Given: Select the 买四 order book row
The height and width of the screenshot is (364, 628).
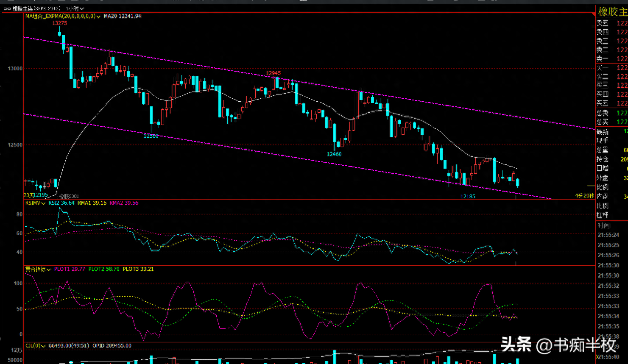Looking at the screenshot, I should pos(612,94).
